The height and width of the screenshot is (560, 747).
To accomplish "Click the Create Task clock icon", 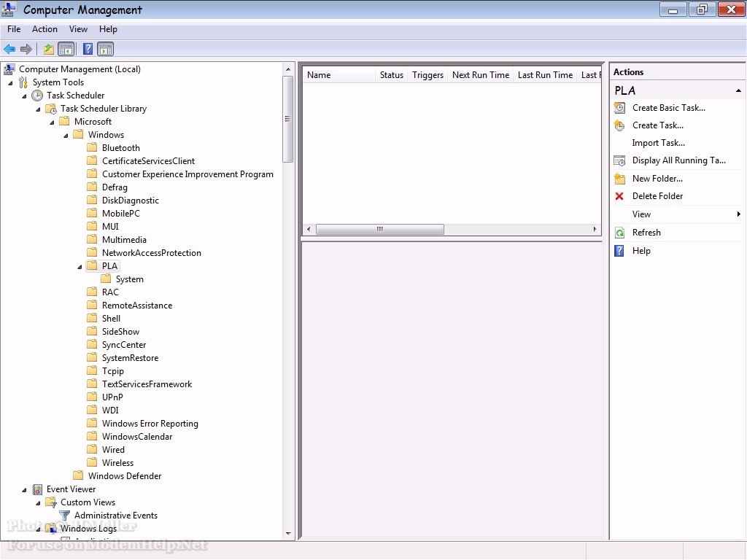I will tap(619, 125).
